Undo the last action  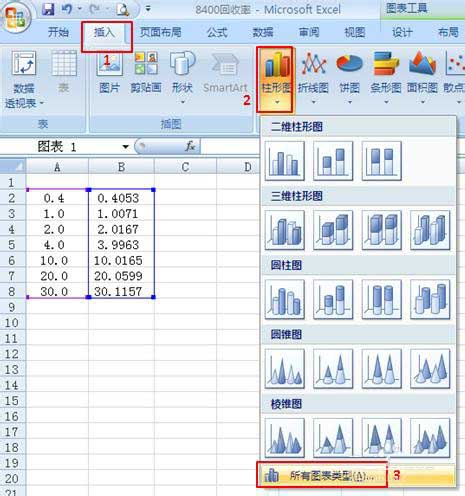pos(67,9)
